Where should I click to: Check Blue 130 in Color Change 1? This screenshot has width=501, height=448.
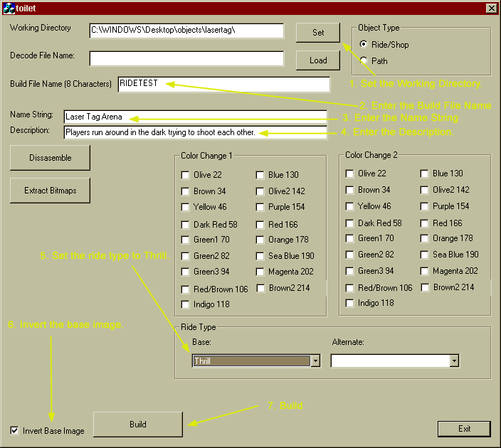(260, 175)
